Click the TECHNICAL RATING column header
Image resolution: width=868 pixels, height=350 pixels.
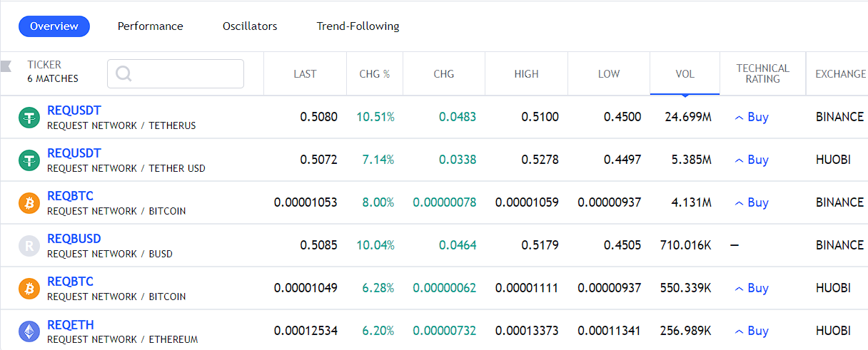click(x=762, y=73)
